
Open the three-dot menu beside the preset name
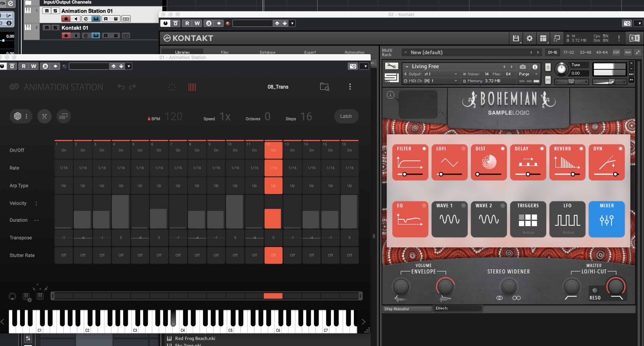[x=350, y=87]
